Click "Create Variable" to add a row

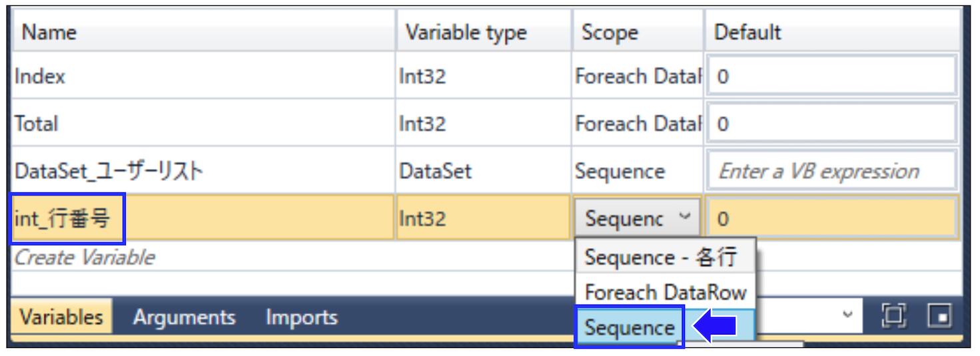point(85,258)
